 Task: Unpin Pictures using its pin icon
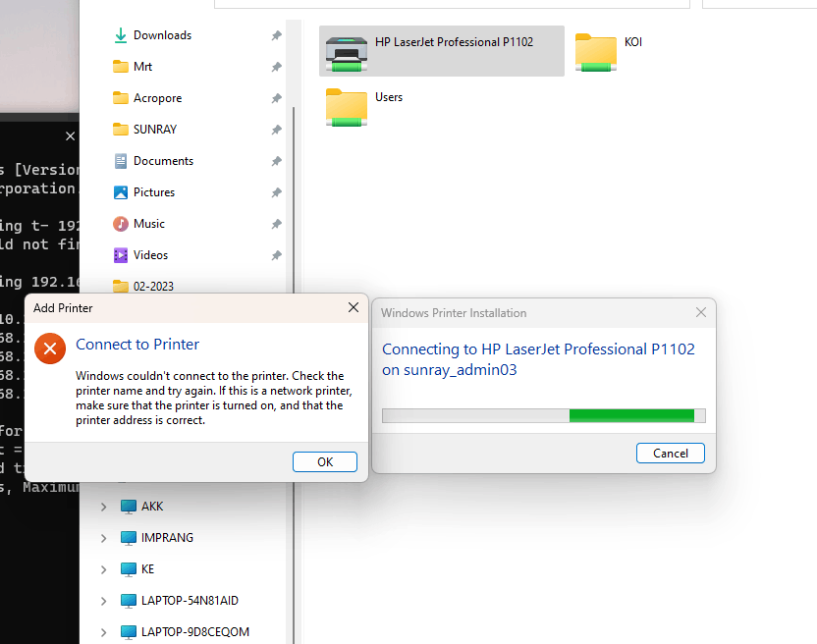point(276,192)
